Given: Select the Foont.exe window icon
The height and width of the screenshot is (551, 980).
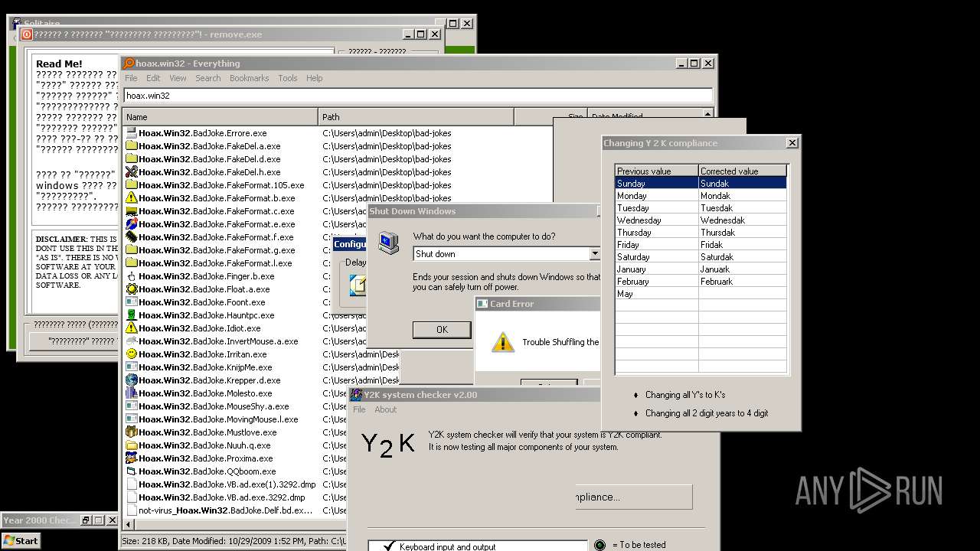Looking at the screenshot, I should 132,302.
